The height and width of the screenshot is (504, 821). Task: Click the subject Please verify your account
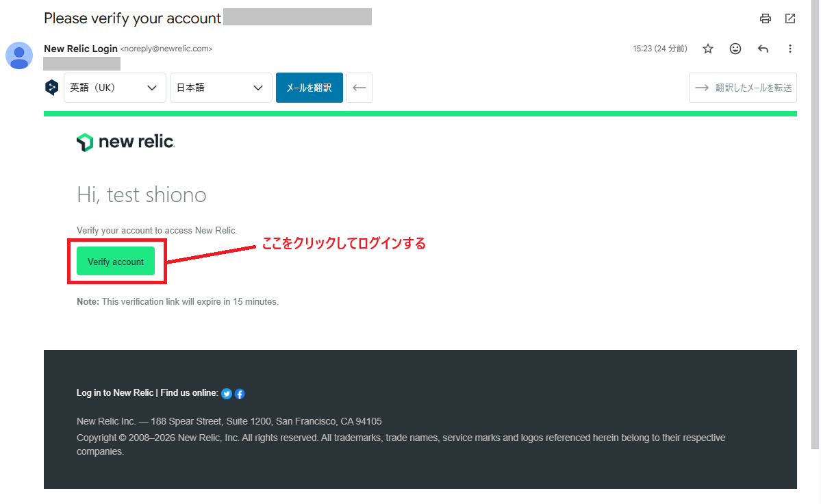coord(132,18)
